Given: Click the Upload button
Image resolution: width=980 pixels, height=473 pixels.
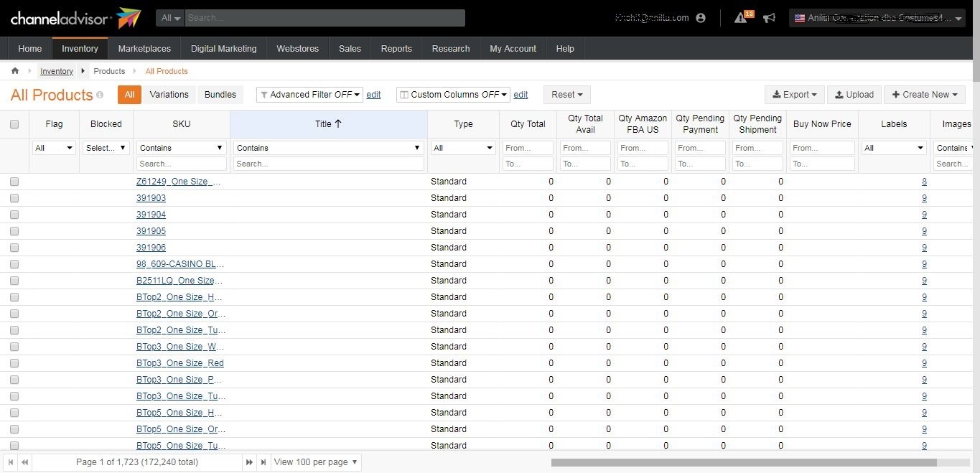Looking at the screenshot, I should [854, 95].
